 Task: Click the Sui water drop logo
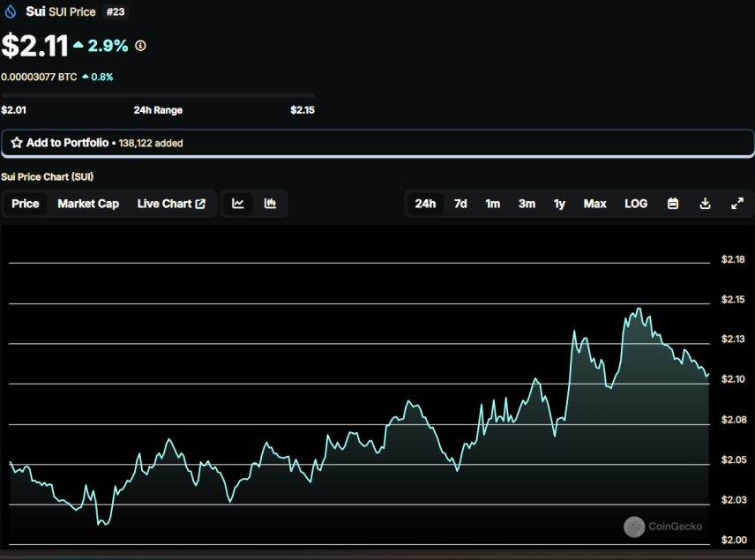[10, 11]
